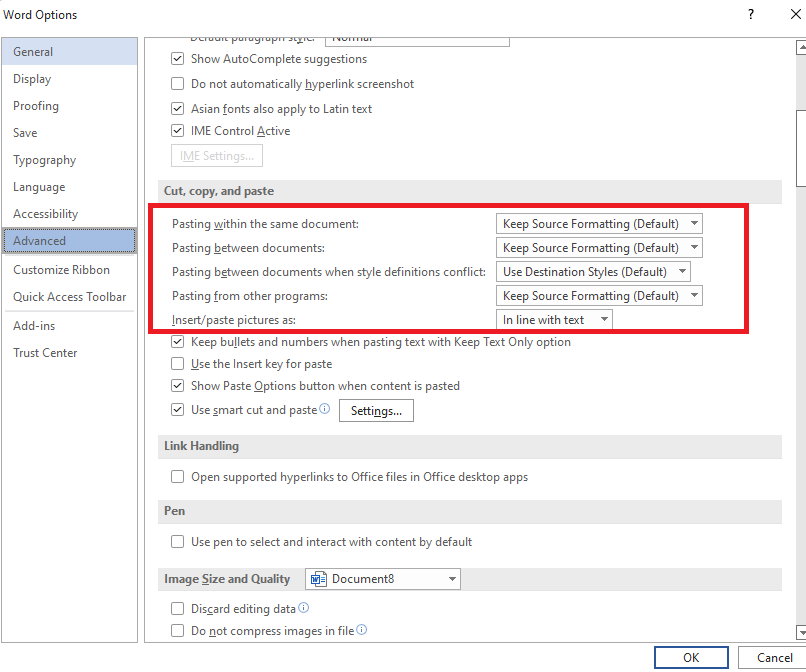Enable Do not automatically hyperlink screenshot
This screenshot has width=806, height=672.
pos(177,83)
